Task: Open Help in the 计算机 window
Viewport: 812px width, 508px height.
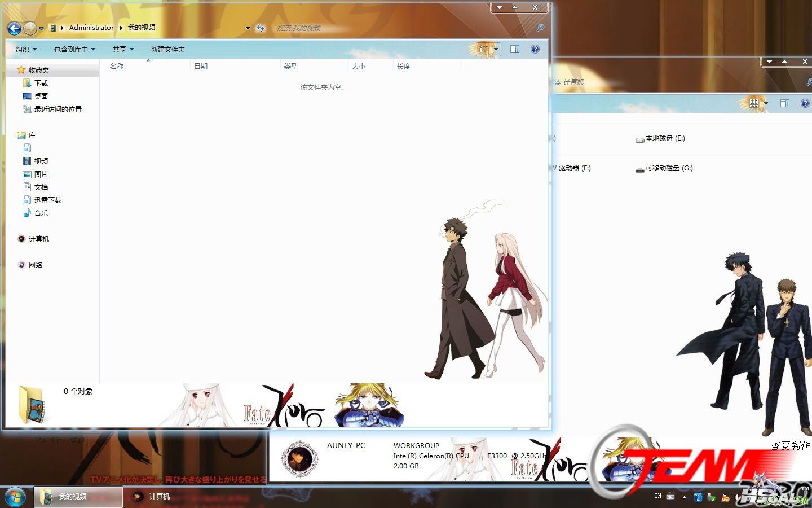Action: point(805,103)
